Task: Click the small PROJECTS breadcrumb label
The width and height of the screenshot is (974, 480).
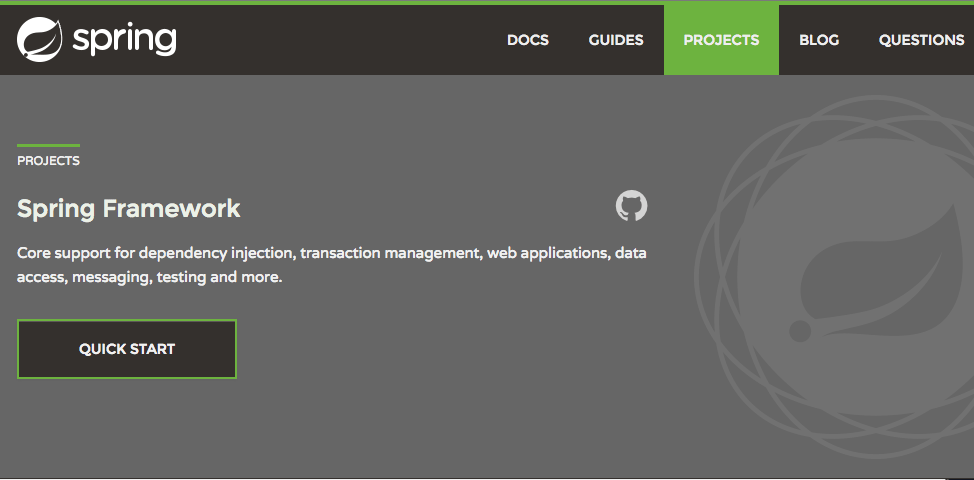Action: 48,161
